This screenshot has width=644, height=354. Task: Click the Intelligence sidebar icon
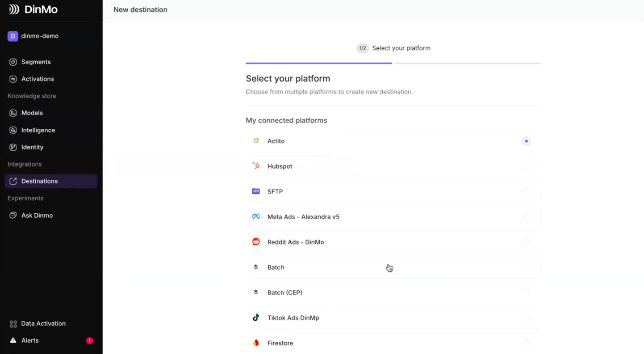coord(13,131)
